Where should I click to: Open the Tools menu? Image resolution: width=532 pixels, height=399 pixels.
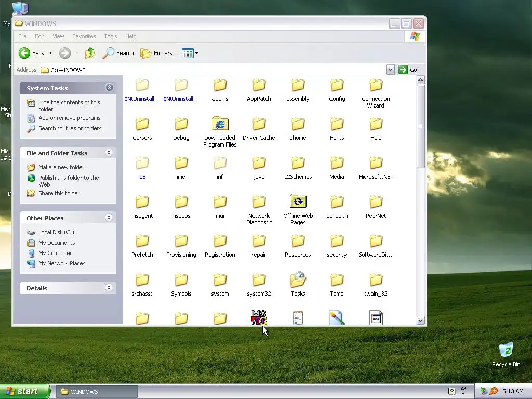pyautogui.click(x=110, y=36)
